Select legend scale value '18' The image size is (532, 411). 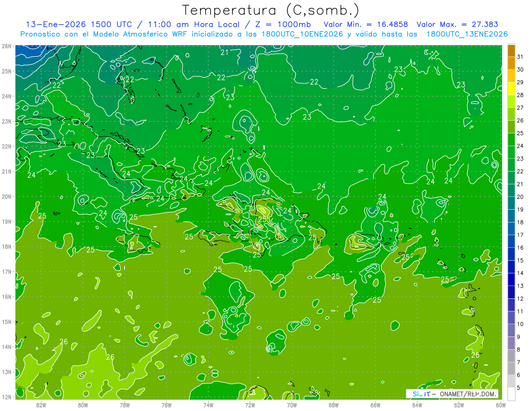click(520, 223)
